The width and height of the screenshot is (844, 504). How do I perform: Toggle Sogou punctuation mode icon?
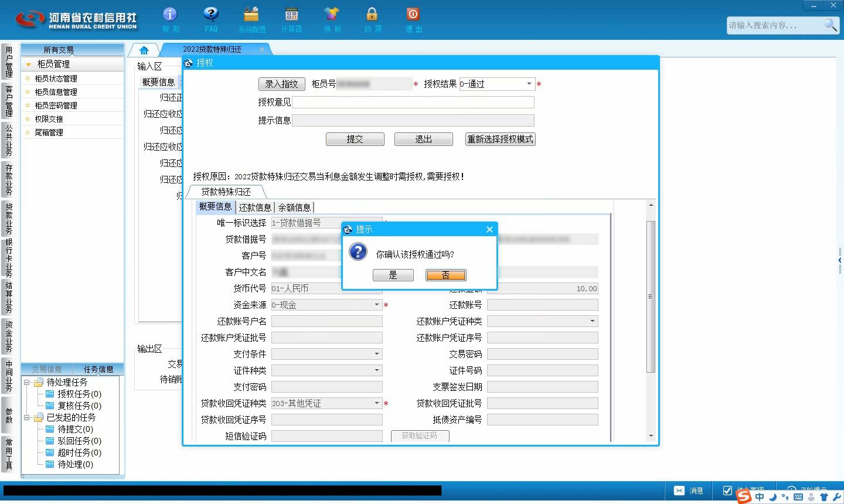785,497
